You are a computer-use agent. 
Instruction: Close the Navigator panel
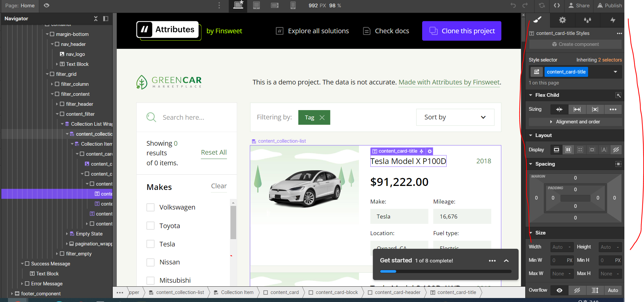tap(96, 19)
